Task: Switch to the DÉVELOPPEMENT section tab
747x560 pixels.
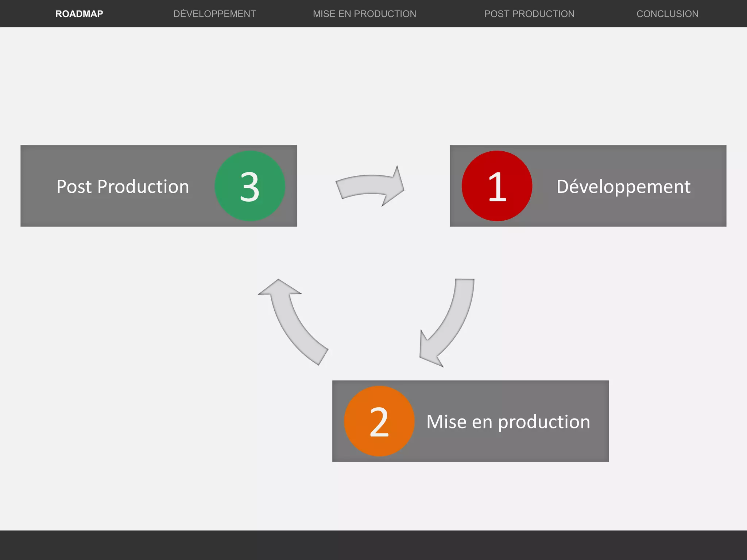Action: (x=214, y=13)
